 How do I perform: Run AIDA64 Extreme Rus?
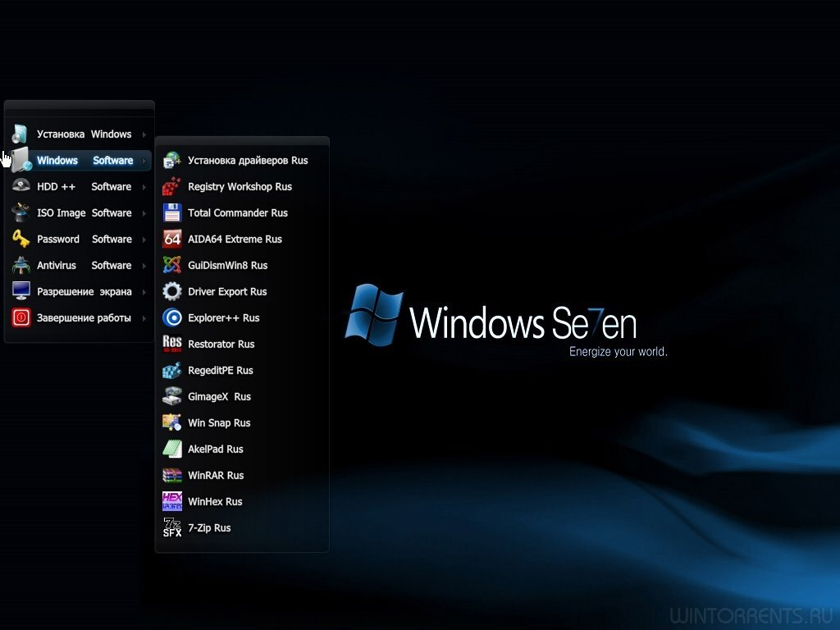coord(242,239)
